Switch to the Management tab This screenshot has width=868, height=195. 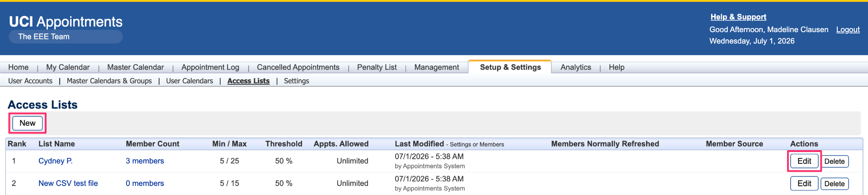pyautogui.click(x=437, y=67)
